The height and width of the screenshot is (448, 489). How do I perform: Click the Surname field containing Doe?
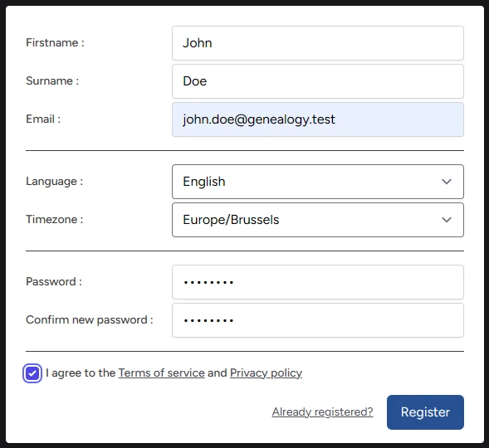[318, 81]
